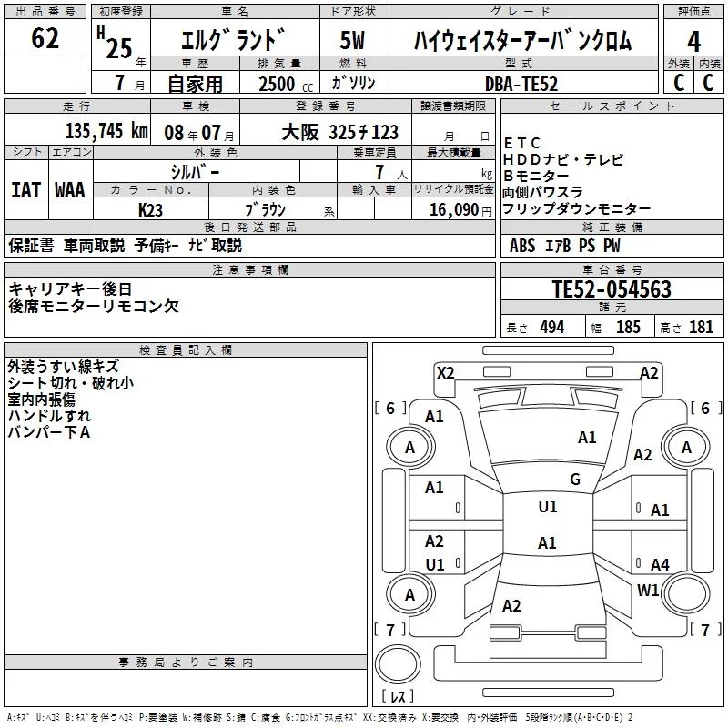Click the recycle deposit 16,090円
The height and width of the screenshot is (728, 728).
click(x=460, y=210)
